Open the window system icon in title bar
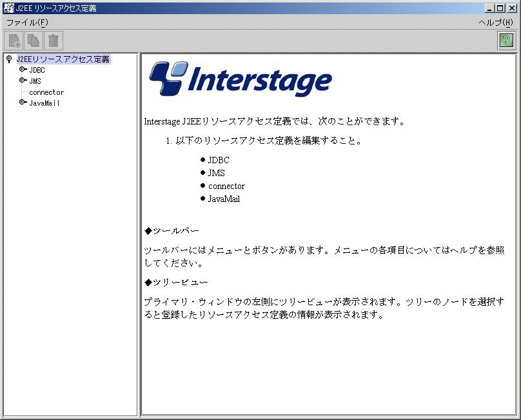Screen dimensions: 521x420 [x=8, y=8]
